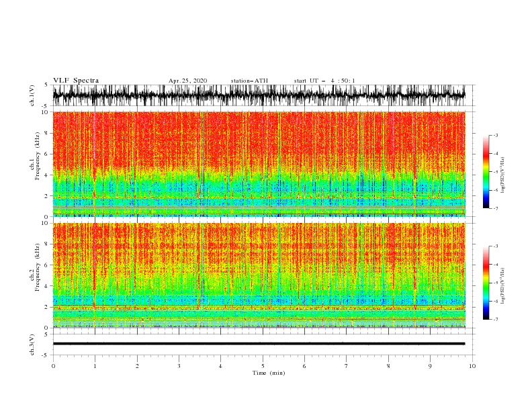Click the ch.2 spectrogram panel
The image size is (532, 411).
coord(259,275)
